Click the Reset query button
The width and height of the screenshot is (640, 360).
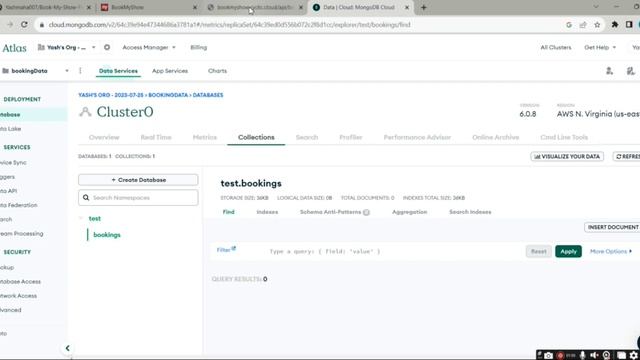pos(538,251)
